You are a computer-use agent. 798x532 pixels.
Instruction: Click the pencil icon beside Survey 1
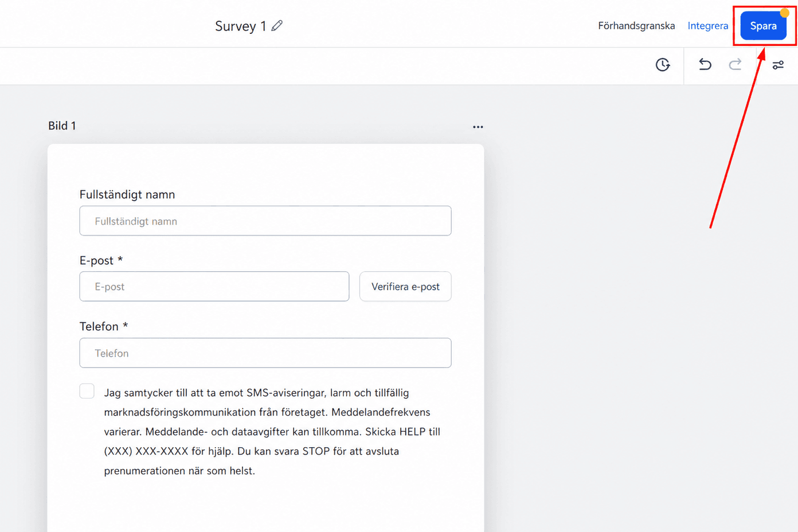(x=277, y=26)
